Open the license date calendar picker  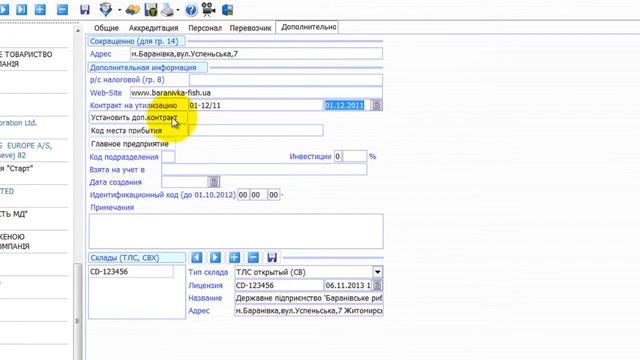coord(377,285)
